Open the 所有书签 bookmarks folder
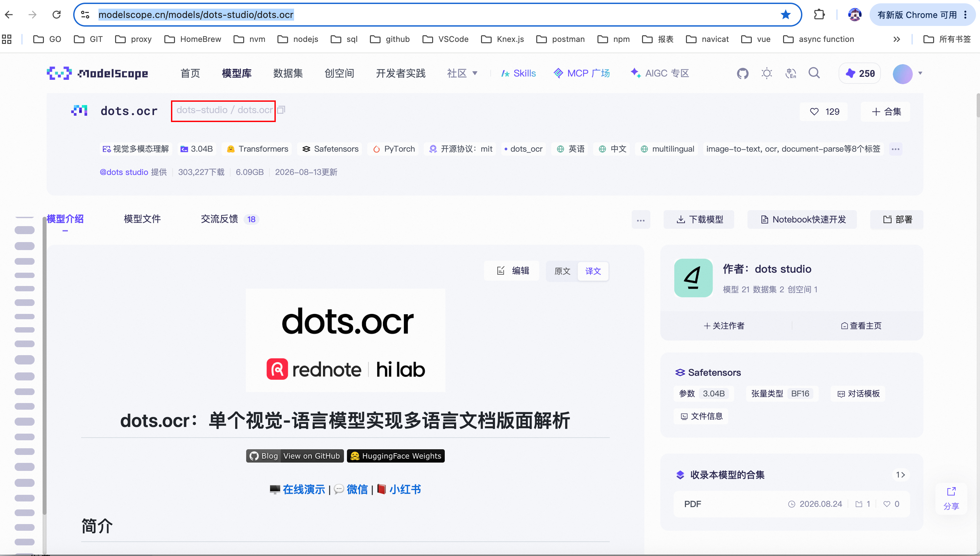 coord(947,39)
